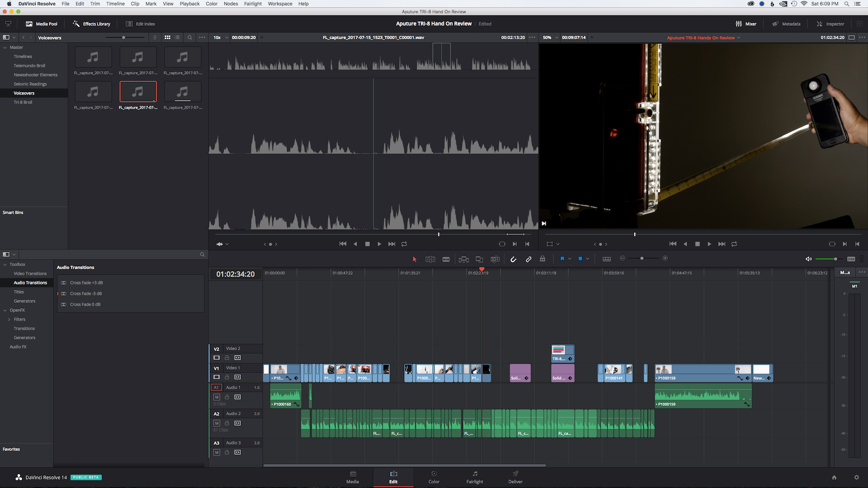Switch to the Color page tab
This screenshot has height=488, width=868.
[x=434, y=477]
